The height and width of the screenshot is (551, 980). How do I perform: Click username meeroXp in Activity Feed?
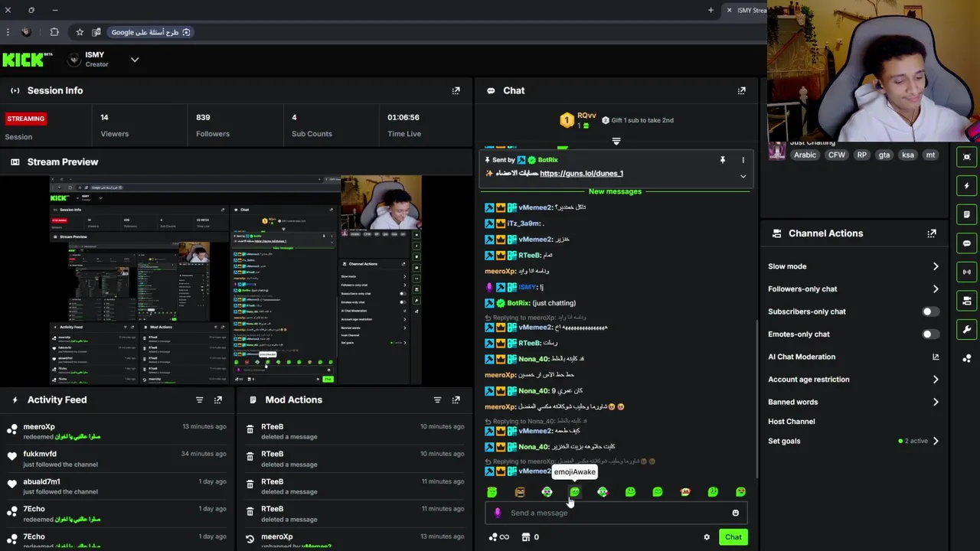tap(39, 427)
